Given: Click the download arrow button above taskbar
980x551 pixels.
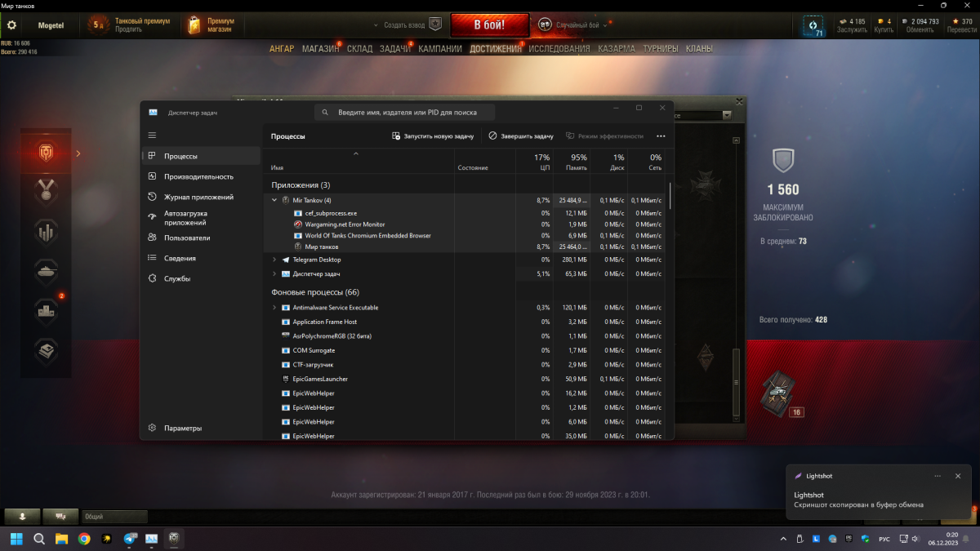Looking at the screenshot, I should 23,516.
